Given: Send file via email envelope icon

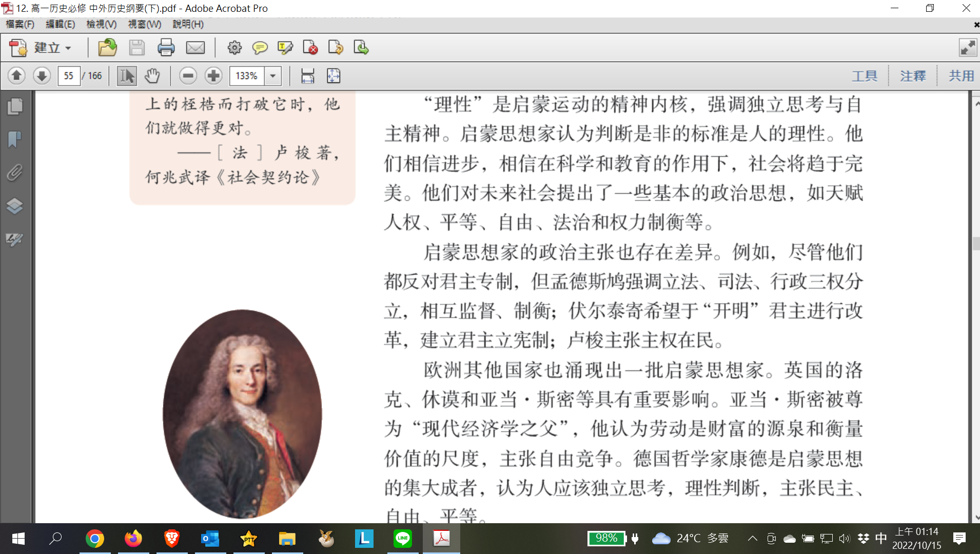Looking at the screenshot, I should tap(195, 48).
